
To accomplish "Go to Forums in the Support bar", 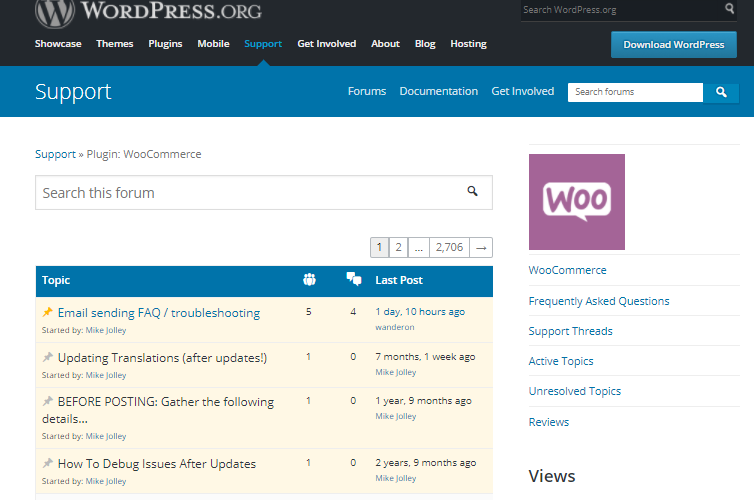I will [367, 91].
